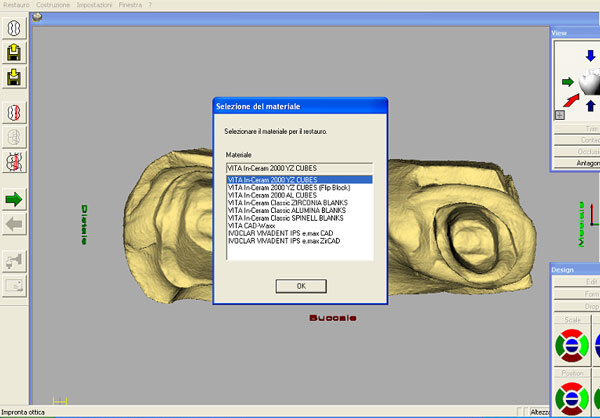Click the green next-step arrow
This screenshot has width=600, height=418.
14,199
